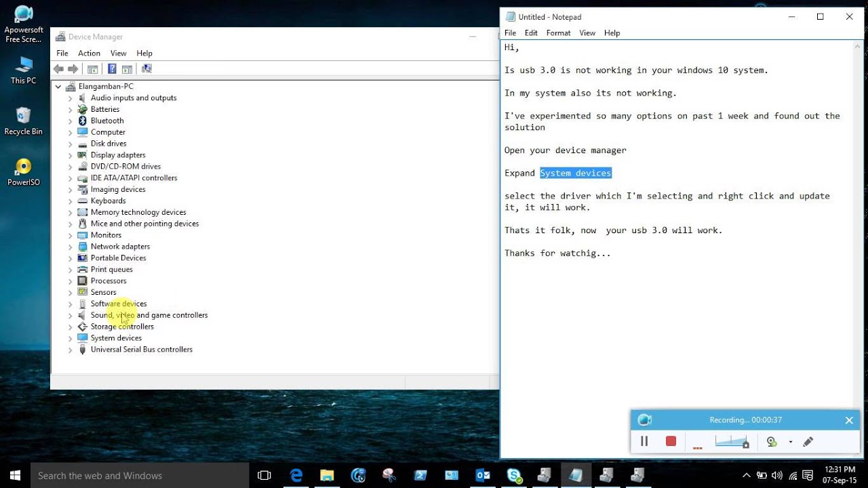This screenshot has height=488, width=868.
Task: Select the Software devices label
Action: coord(119,304)
